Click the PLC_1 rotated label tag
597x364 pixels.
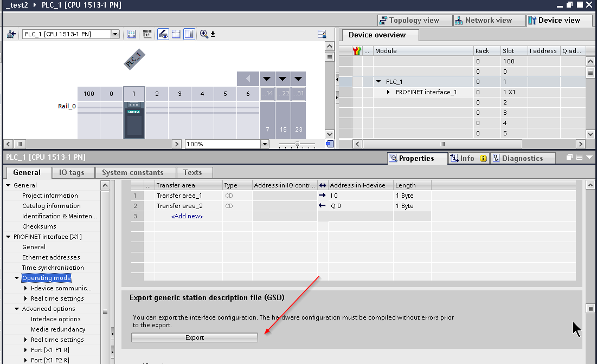click(134, 59)
